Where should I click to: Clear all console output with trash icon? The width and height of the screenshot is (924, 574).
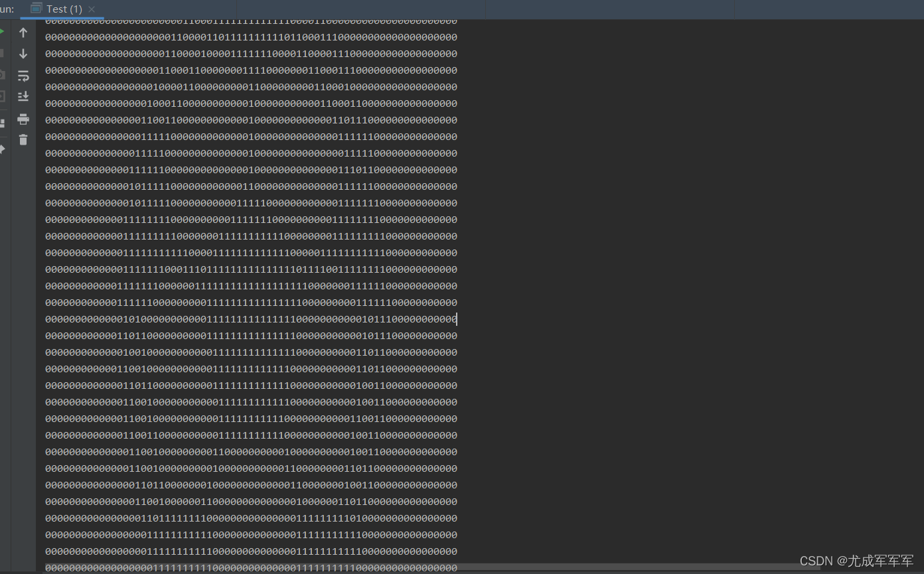pyautogui.click(x=23, y=139)
